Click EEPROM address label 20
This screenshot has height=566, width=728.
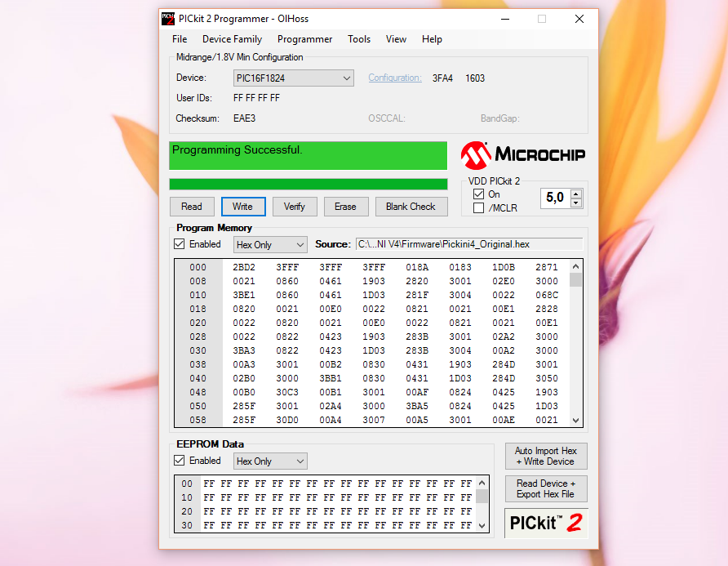pos(187,511)
